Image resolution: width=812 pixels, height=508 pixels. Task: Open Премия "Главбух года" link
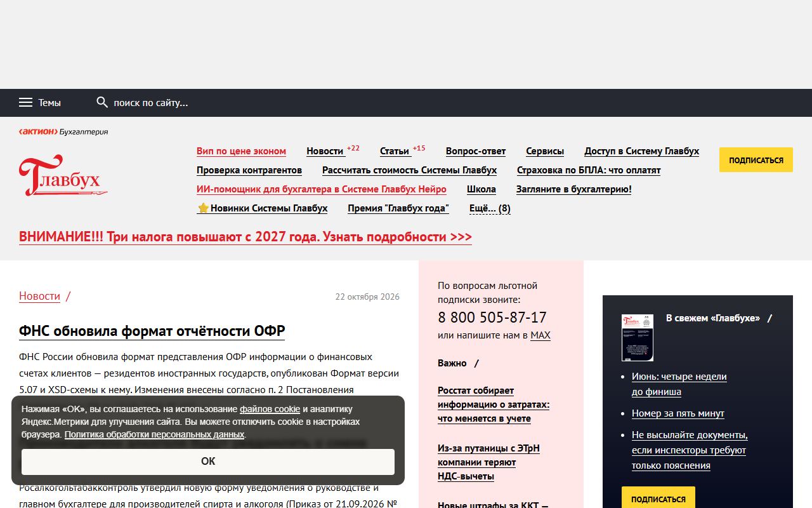398,208
